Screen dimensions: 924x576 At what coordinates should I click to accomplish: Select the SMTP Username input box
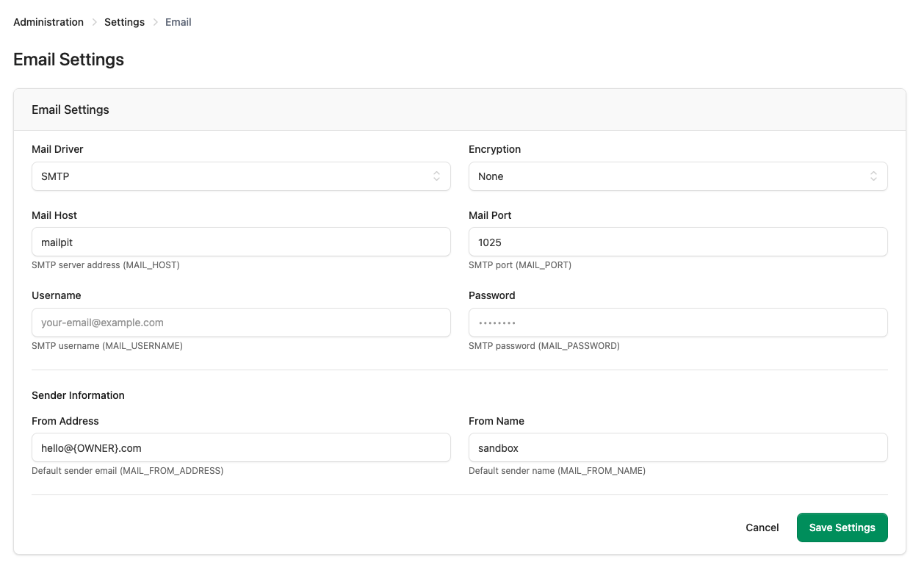pyautogui.click(x=241, y=323)
